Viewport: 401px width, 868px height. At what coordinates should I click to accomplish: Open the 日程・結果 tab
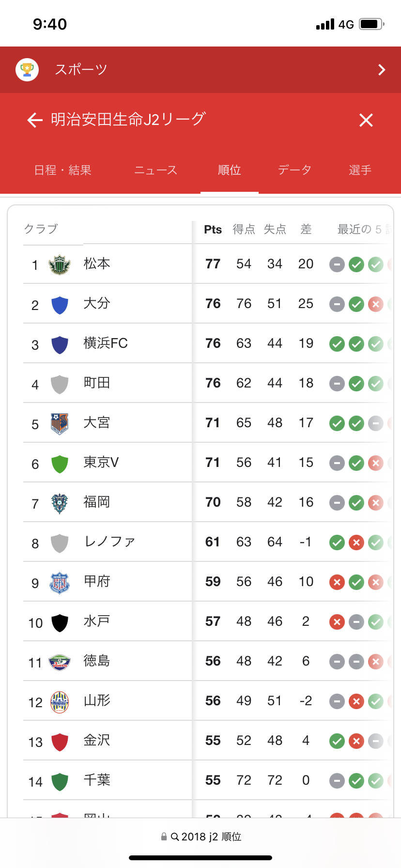63,170
